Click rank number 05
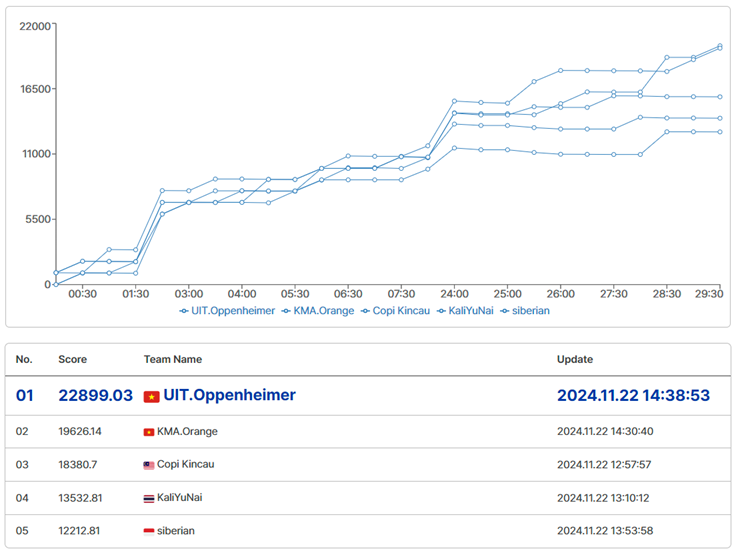The height and width of the screenshot is (551, 734). point(22,531)
